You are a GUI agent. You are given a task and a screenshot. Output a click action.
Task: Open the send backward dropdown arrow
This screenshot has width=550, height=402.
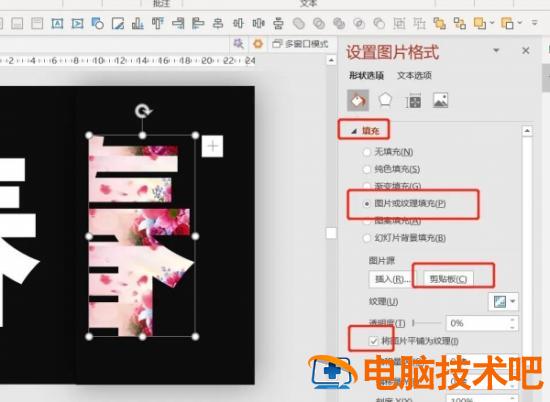(x=520, y=23)
